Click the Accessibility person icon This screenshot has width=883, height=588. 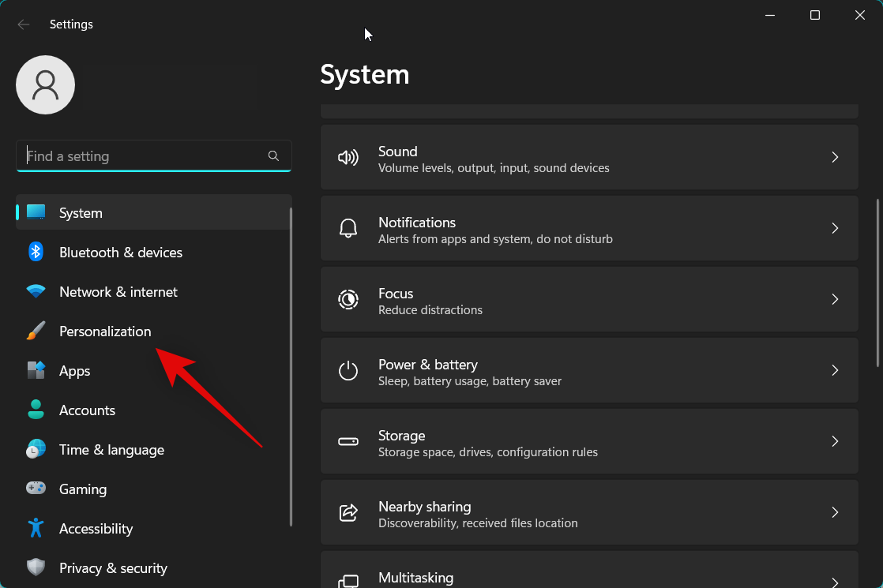pyautogui.click(x=36, y=528)
